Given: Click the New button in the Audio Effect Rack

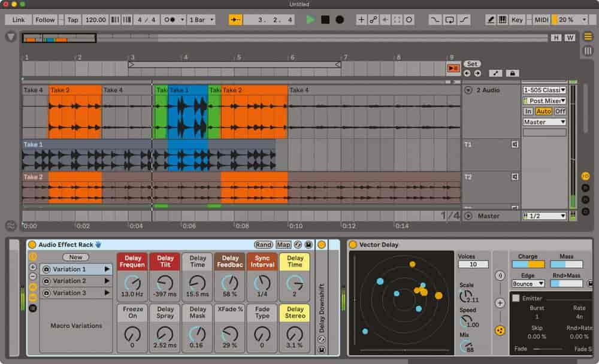Looking at the screenshot, I should tap(75, 257).
